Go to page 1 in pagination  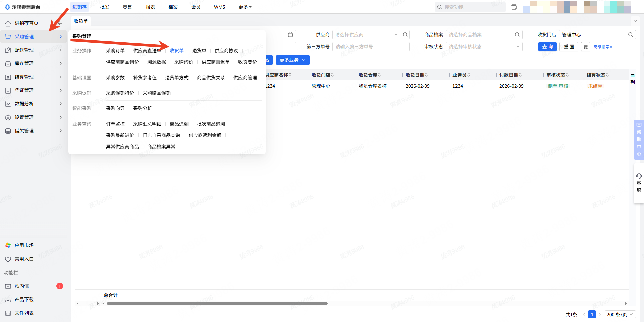point(592,315)
